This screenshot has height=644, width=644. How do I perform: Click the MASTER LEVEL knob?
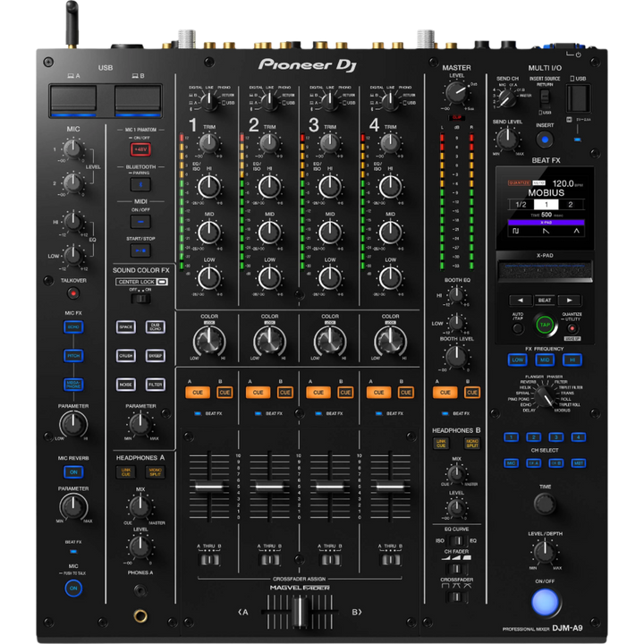[456, 91]
